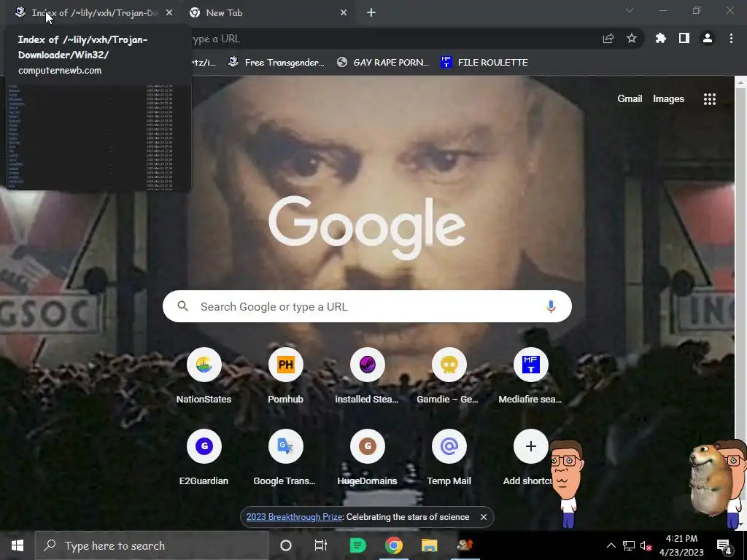Open the green chat app on taskbar

(x=357, y=545)
